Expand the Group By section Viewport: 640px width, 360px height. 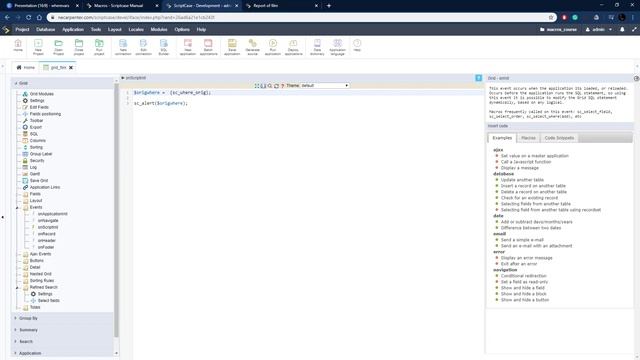tap(62, 318)
